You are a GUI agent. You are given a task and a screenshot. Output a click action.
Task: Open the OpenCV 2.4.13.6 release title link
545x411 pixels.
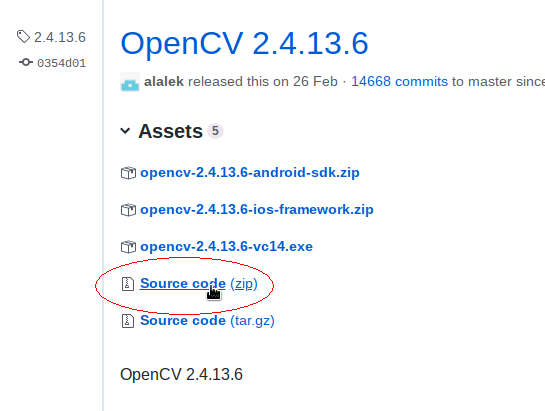point(244,43)
